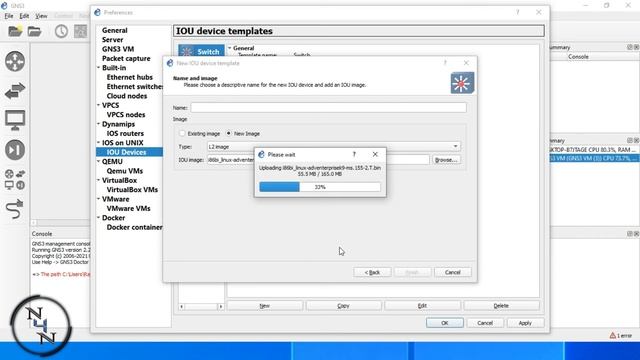
Task: Open VPCS nodes preferences
Action: point(126,115)
